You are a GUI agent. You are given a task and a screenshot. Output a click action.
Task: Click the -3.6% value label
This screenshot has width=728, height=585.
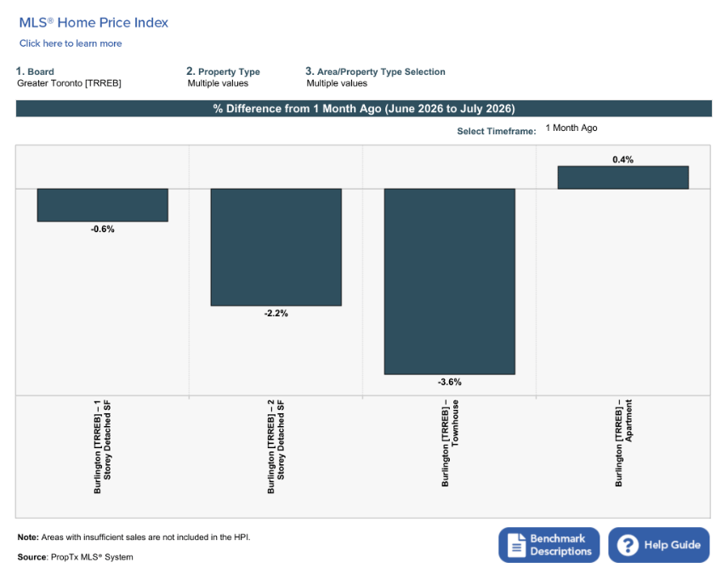click(449, 382)
